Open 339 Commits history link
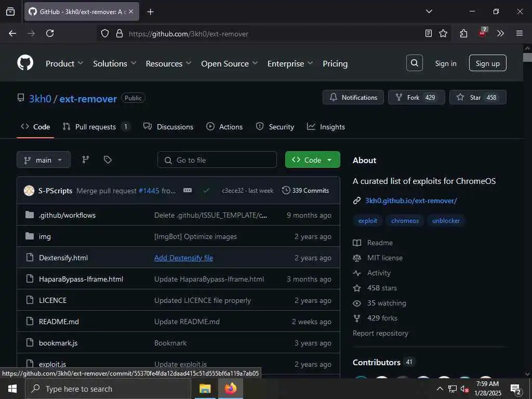Screen dimensions: 532x399 tap(305, 190)
